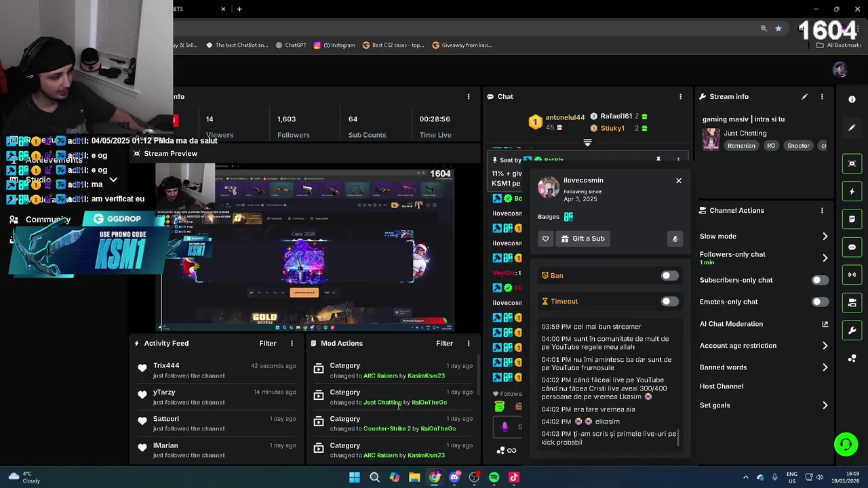Screen dimensions: 868x488
Task: Expand Followers-only chat settings
Action: [825, 258]
